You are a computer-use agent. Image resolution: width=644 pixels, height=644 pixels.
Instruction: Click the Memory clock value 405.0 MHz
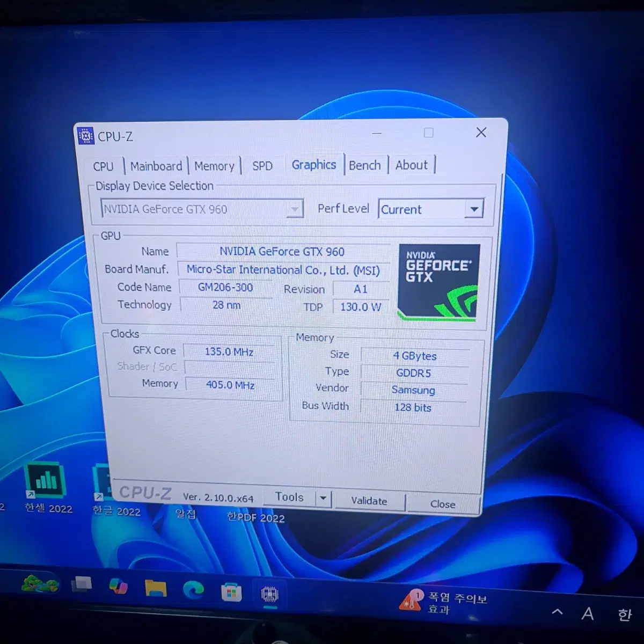[230, 385]
